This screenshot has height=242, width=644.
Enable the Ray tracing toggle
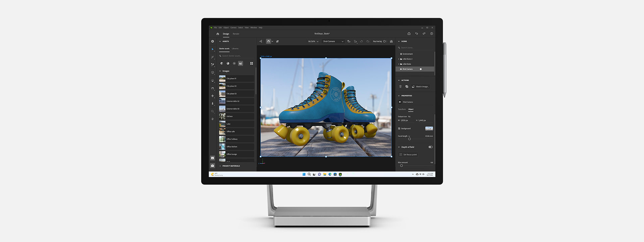pos(385,41)
